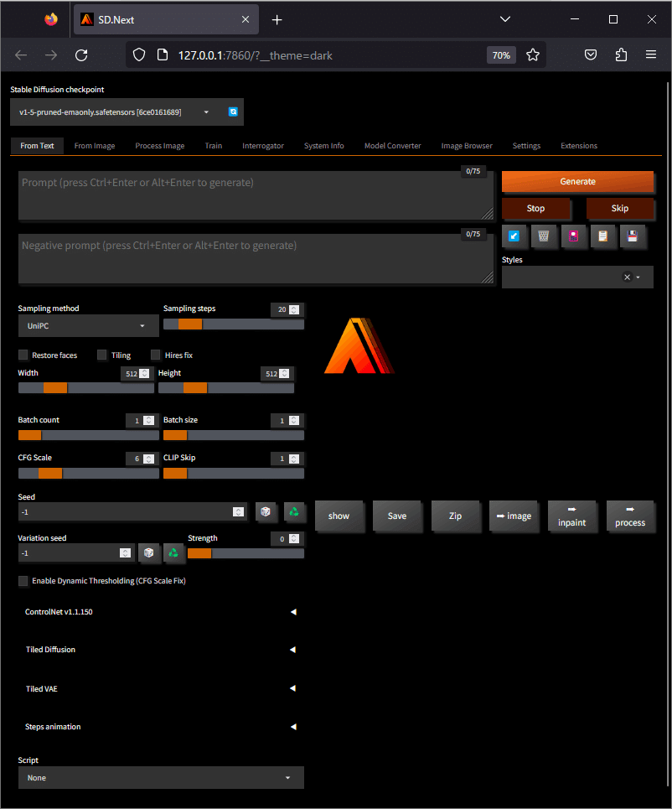Click the orange Generate button
This screenshot has width=672, height=809.
point(577,182)
